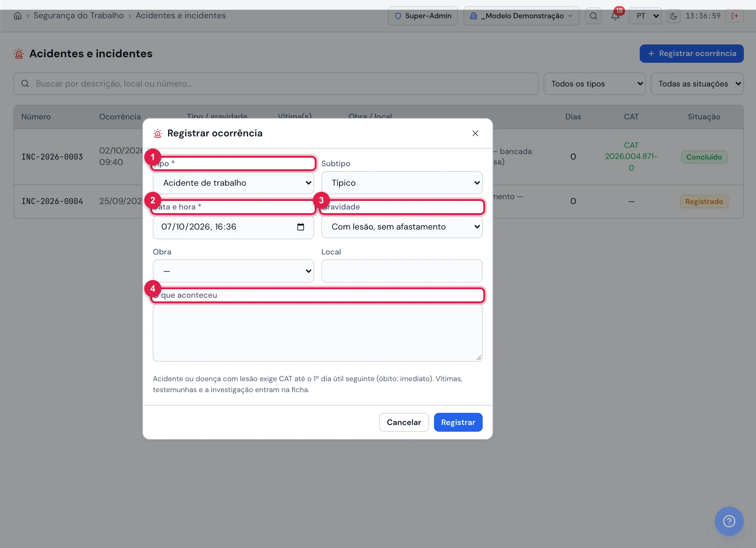Click the Local input field
Screen dimensions: 756x548
402,271
